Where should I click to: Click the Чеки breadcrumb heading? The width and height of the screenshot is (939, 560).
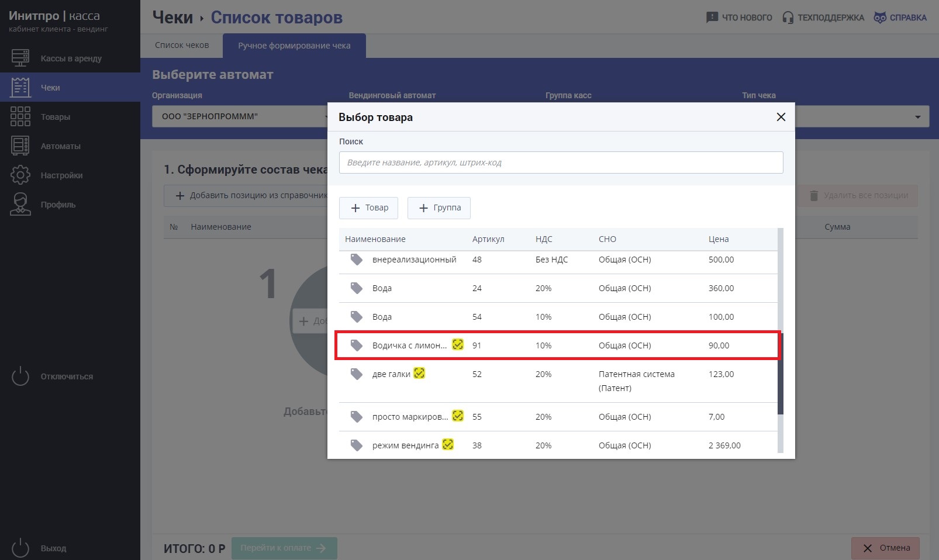click(x=172, y=18)
